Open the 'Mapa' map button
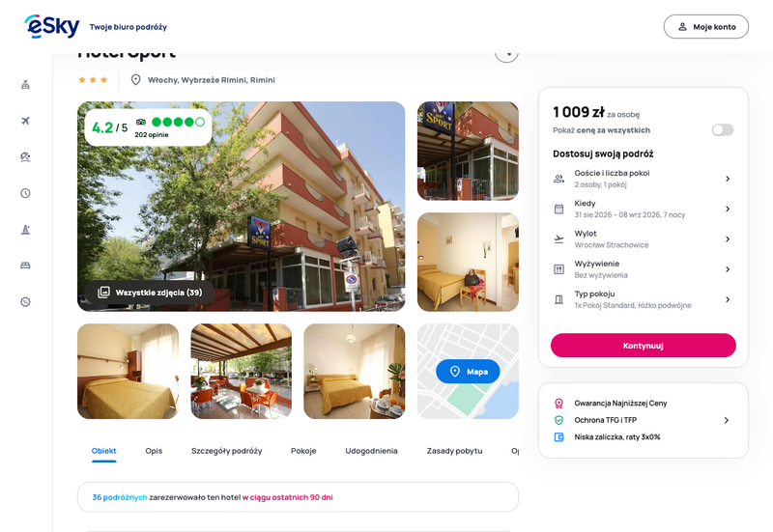 (x=468, y=372)
